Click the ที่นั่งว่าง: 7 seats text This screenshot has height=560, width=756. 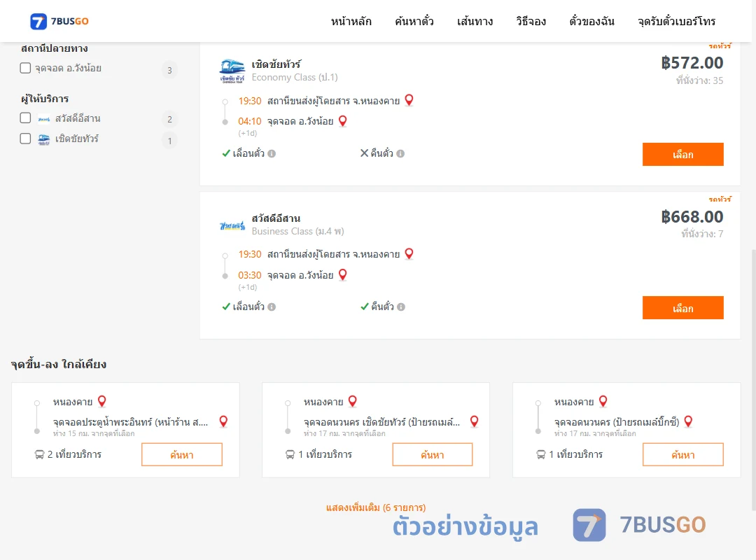click(703, 234)
